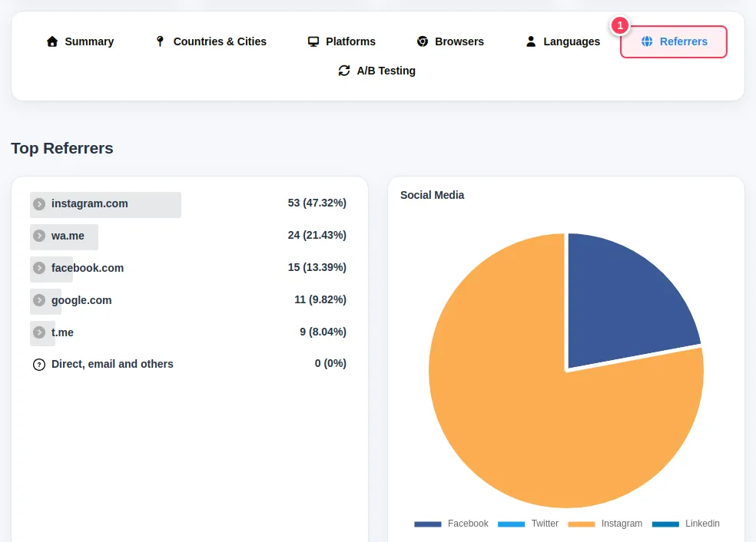
Task: Toggle Instagram in the chart legend
Action: pos(605,524)
